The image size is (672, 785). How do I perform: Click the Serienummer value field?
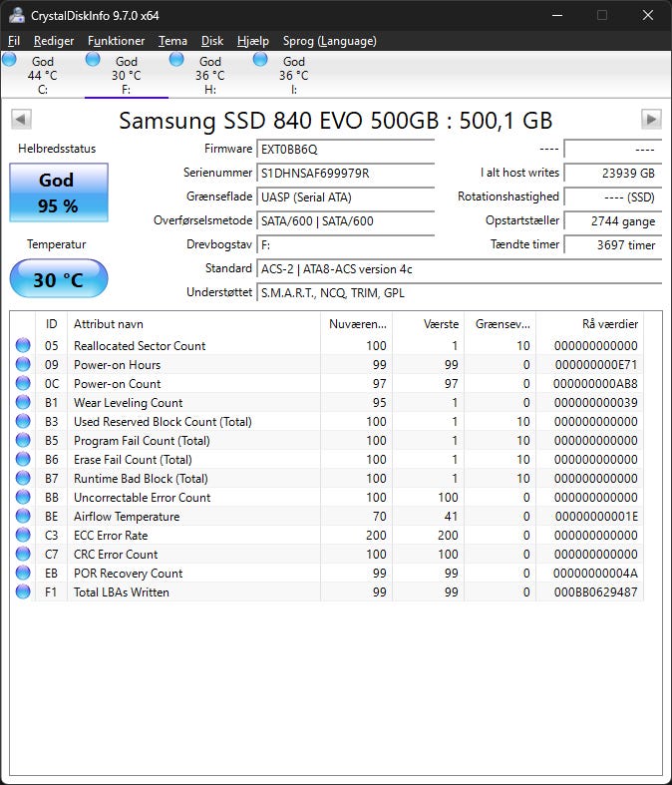345,174
